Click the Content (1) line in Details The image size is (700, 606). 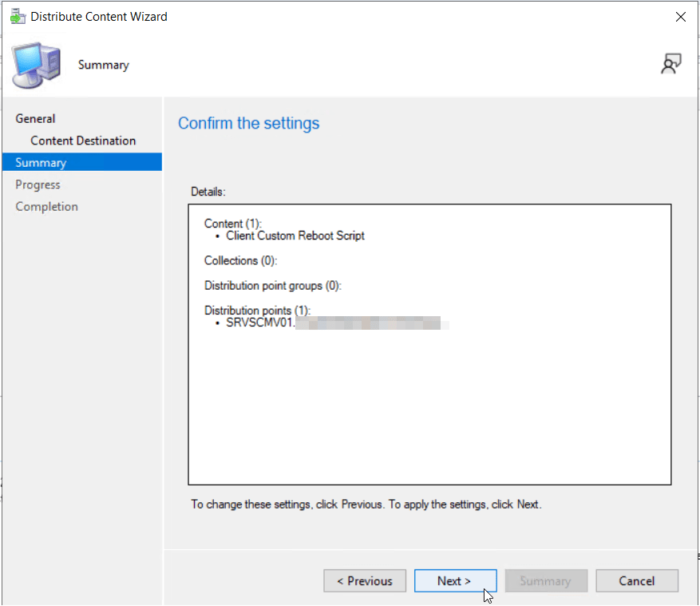click(x=233, y=224)
